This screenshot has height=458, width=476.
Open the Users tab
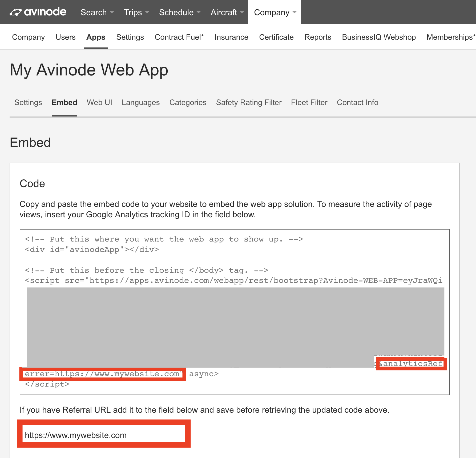[x=66, y=37]
